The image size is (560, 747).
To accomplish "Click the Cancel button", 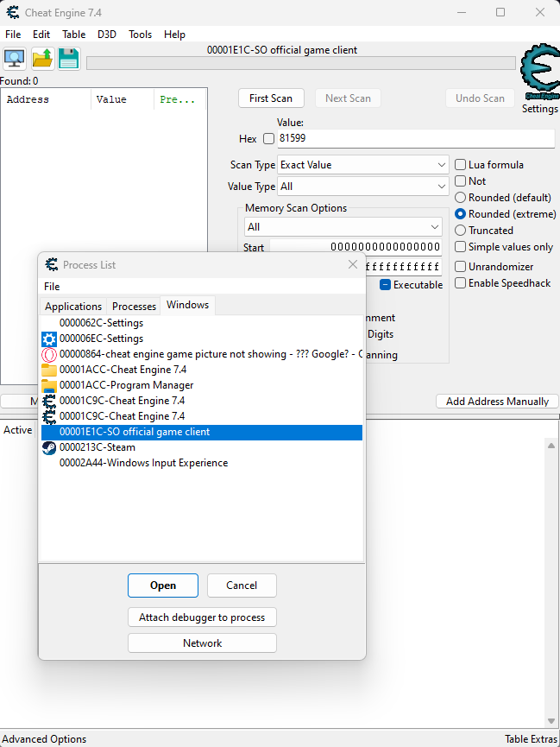I will coord(242,585).
